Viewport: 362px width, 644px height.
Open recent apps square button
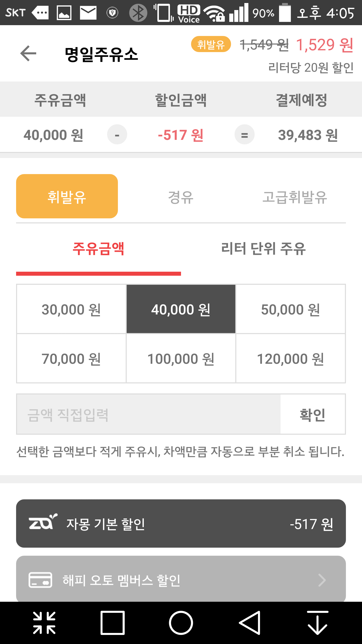click(112, 623)
